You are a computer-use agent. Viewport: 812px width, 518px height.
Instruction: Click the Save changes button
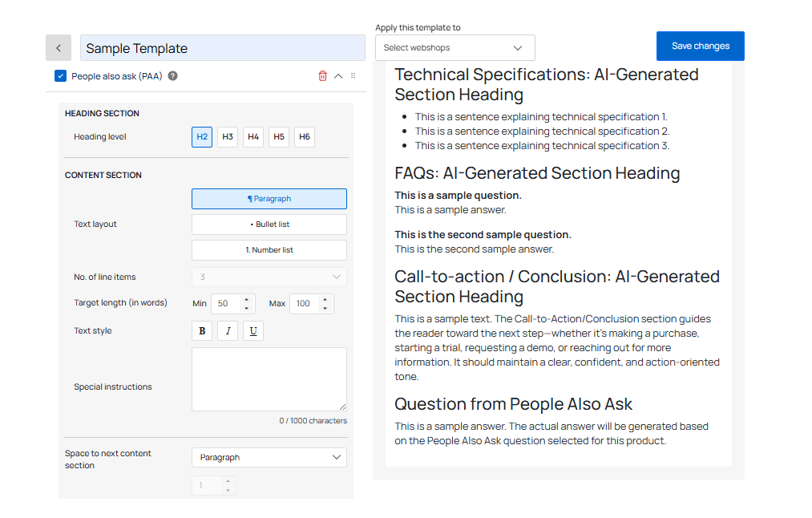pos(700,47)
